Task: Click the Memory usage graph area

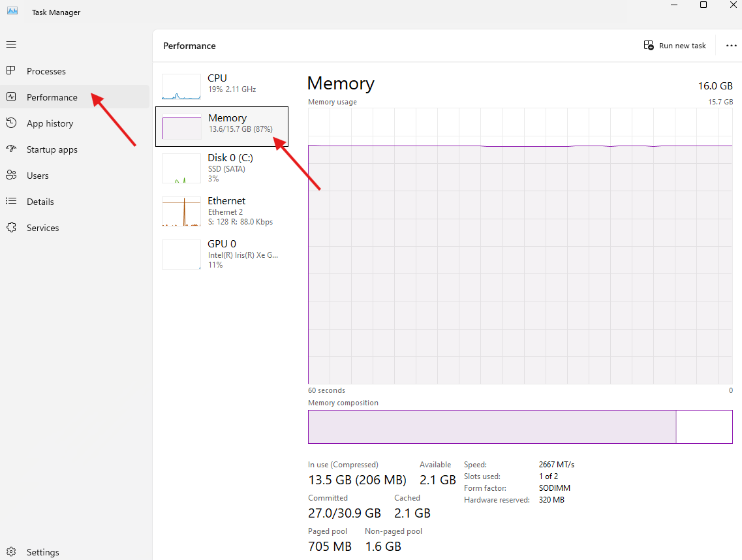Action: (519, 261)
